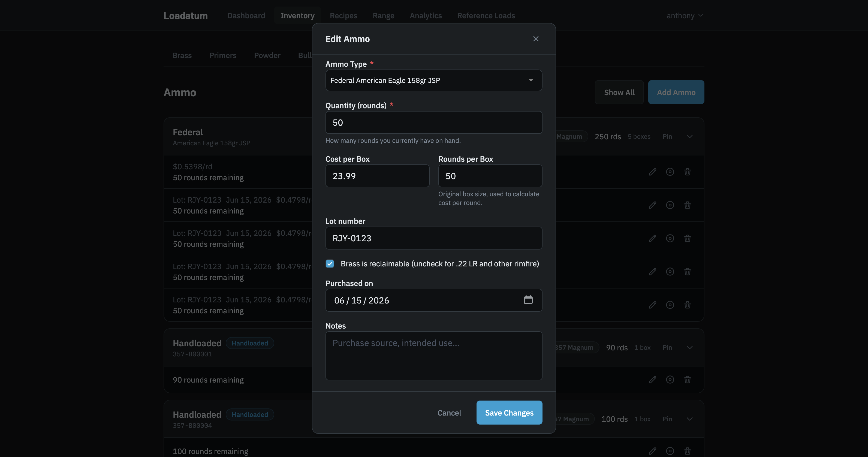
Task: Switch to the Primers tab
Action: (x=223, y=55)
